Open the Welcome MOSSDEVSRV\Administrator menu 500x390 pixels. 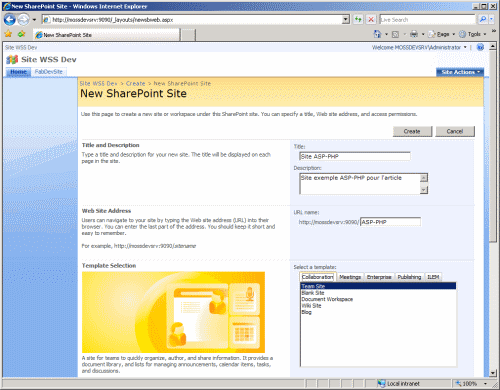[x=419, y=47]
